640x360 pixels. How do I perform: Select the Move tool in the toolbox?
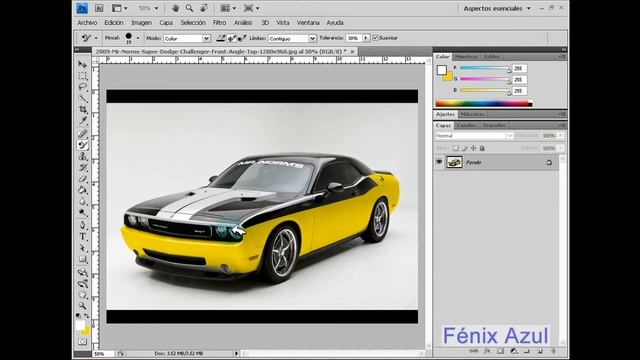click(82, 64)
